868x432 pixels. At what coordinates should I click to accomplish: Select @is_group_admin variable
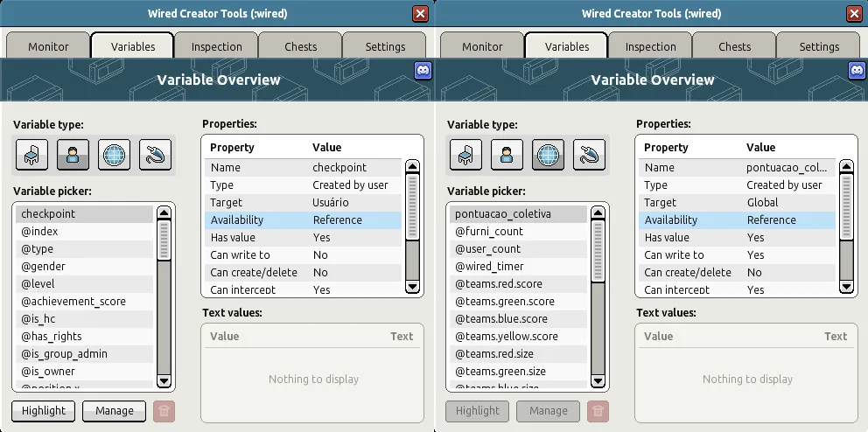84,354
